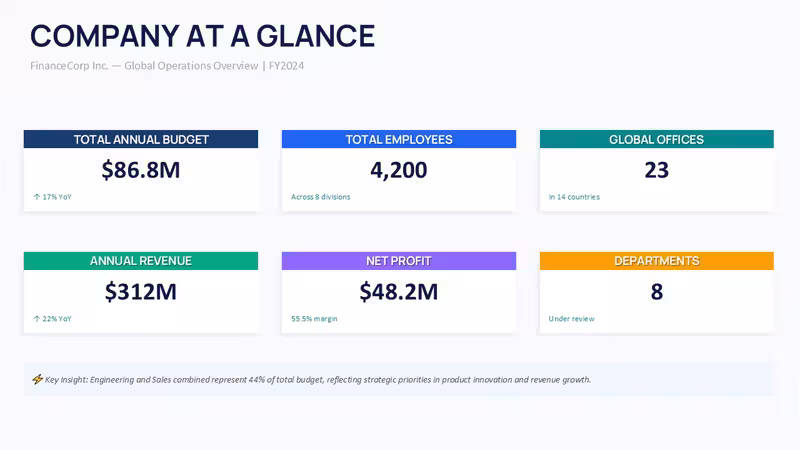Select the COMPANY AT A GLANCE title
This screenshot has height=450, width=800.
[203, 36]
